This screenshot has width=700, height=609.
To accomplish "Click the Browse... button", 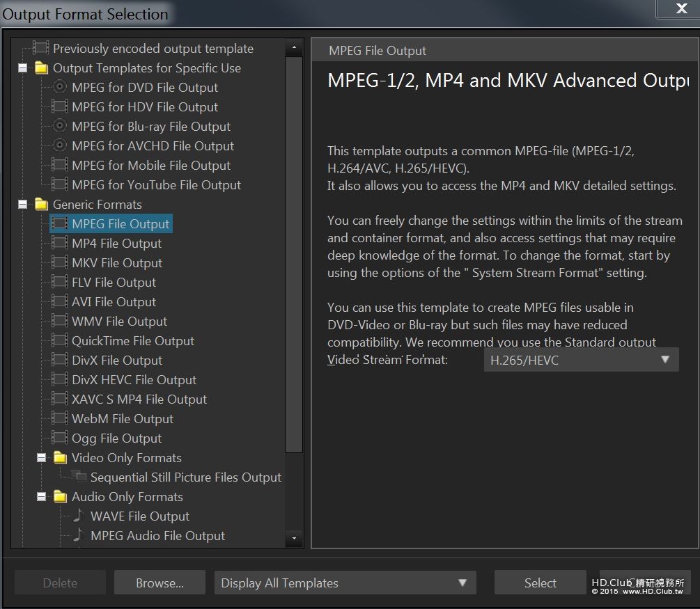I will (x=160, y=583).
